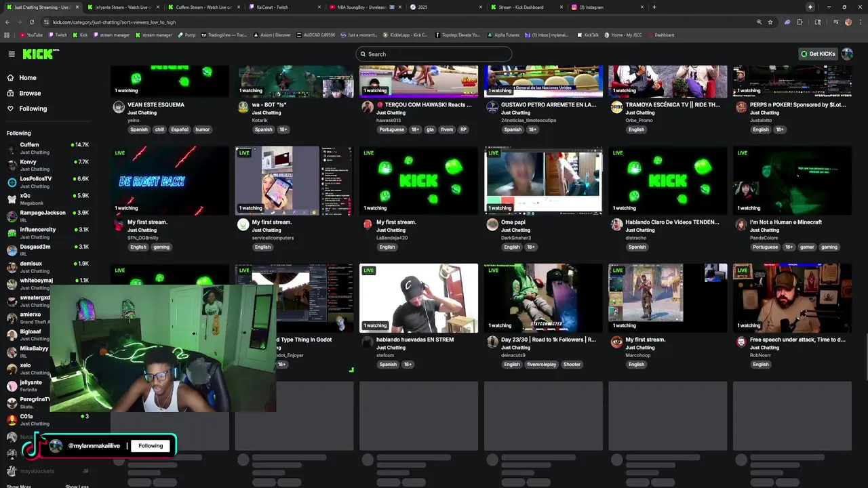
Task: Open the Twitch bookmark
Action: [x=58, y=35]
